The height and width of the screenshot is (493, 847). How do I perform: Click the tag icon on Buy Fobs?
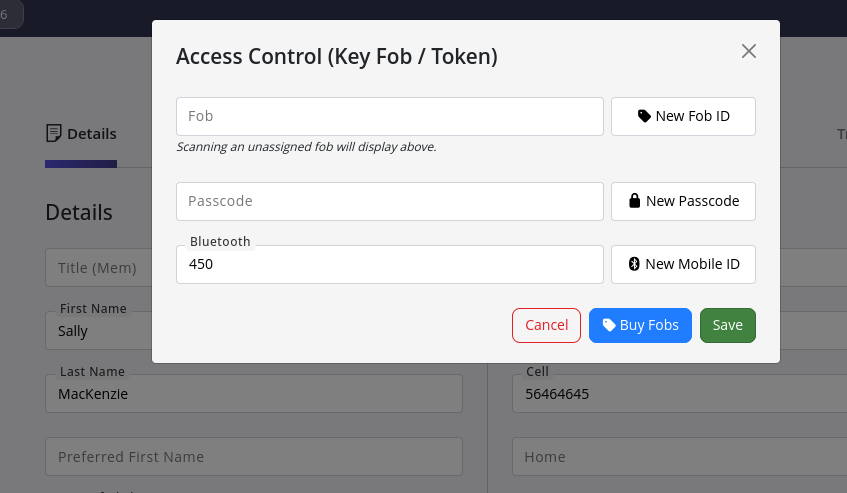pos(609,325)
